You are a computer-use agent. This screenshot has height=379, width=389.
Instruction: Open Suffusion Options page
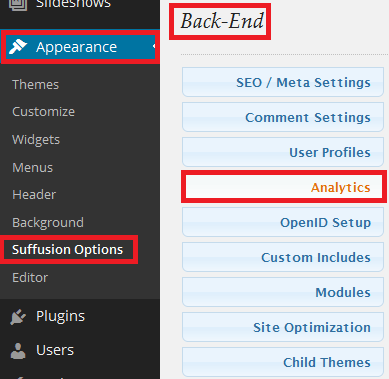(x=67, y=250)
